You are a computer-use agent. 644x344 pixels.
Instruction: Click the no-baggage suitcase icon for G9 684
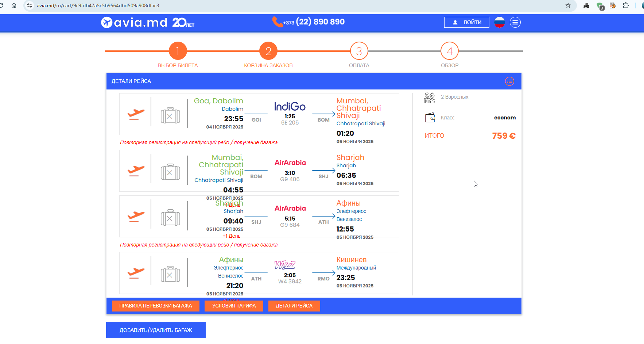[x=170, y=218]
